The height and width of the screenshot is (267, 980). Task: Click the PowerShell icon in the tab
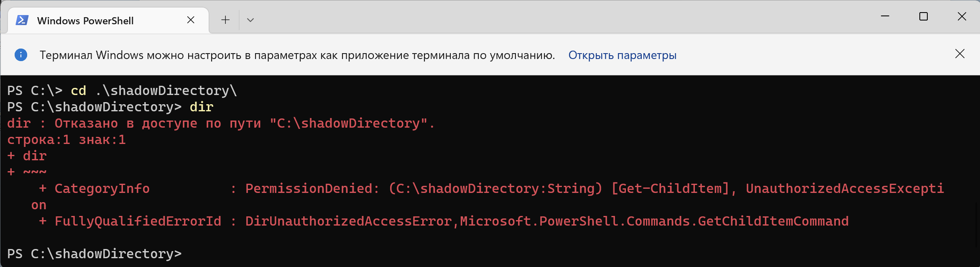[x=22, y=20]
